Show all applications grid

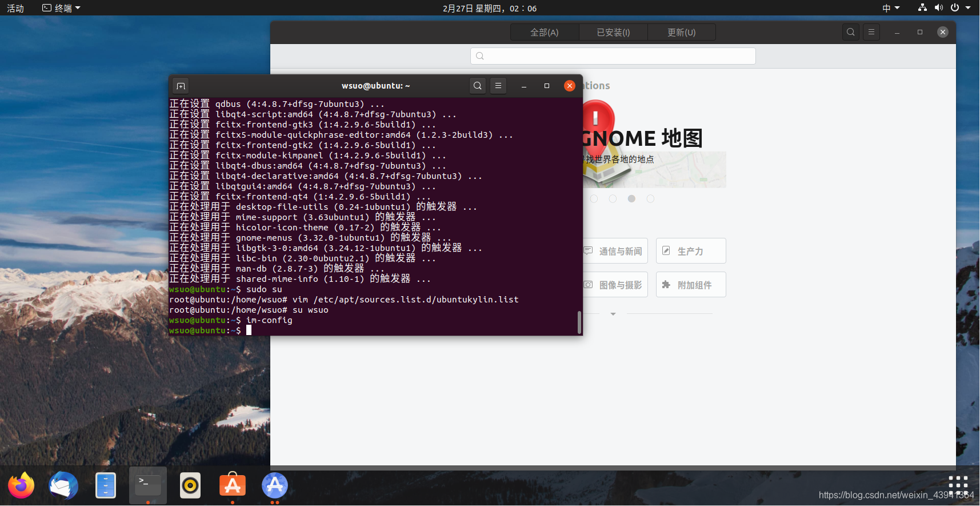[x=958, y=485]
